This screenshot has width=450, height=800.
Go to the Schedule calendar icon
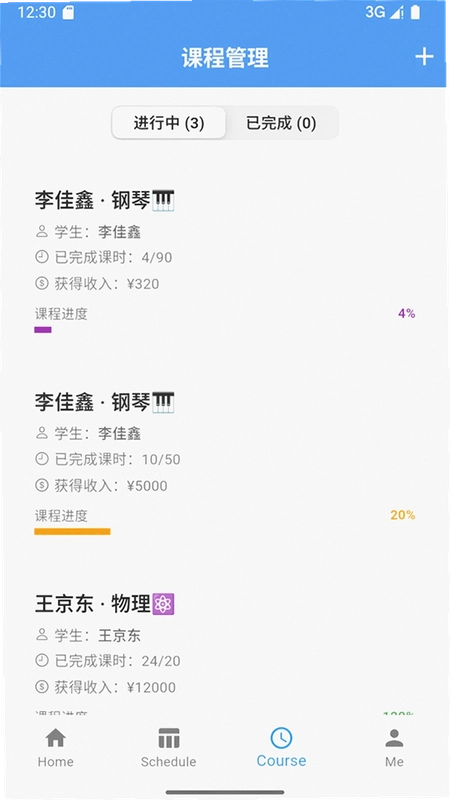(x=169, y=738)
